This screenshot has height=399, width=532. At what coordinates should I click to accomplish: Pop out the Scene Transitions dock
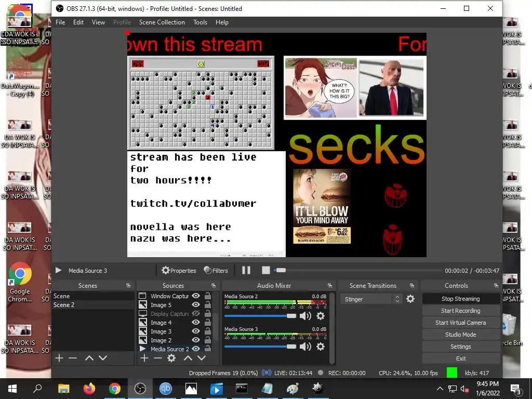pos(412,286)
